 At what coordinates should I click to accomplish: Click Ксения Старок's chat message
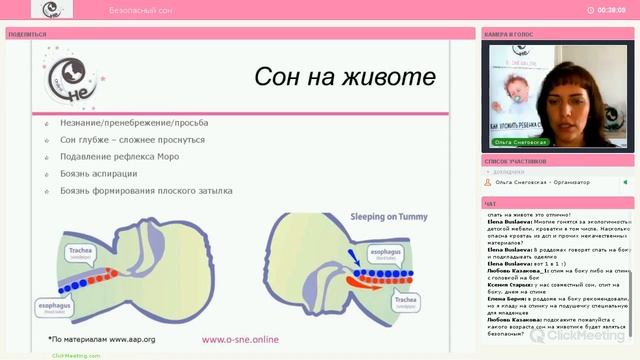[x=554, y=288]
